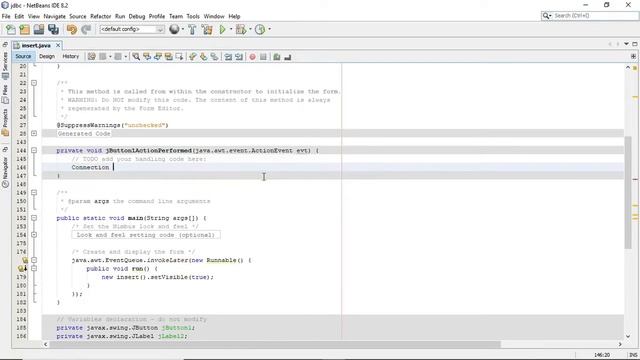Open the Window menu
The image size is (640, 360).
click(x=214, y=16)
